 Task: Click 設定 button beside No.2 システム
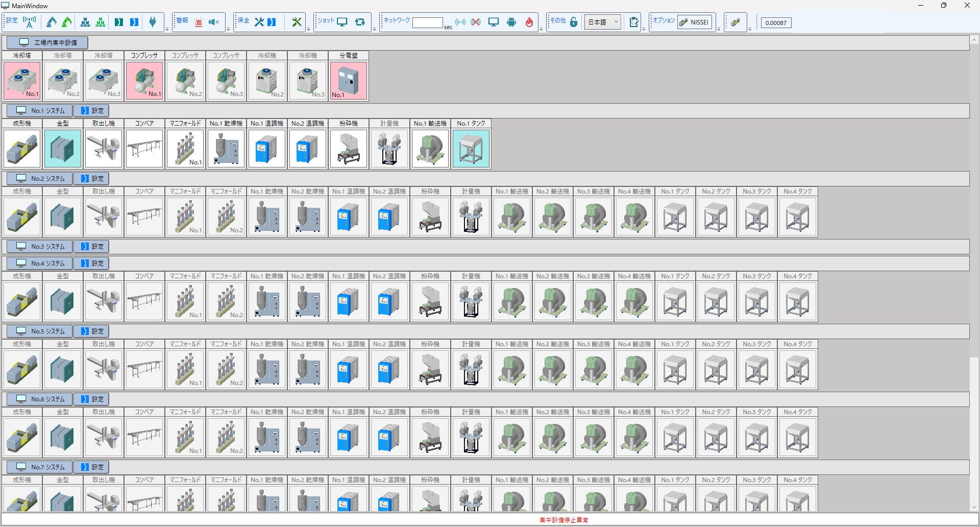click(x=91, y=178)
